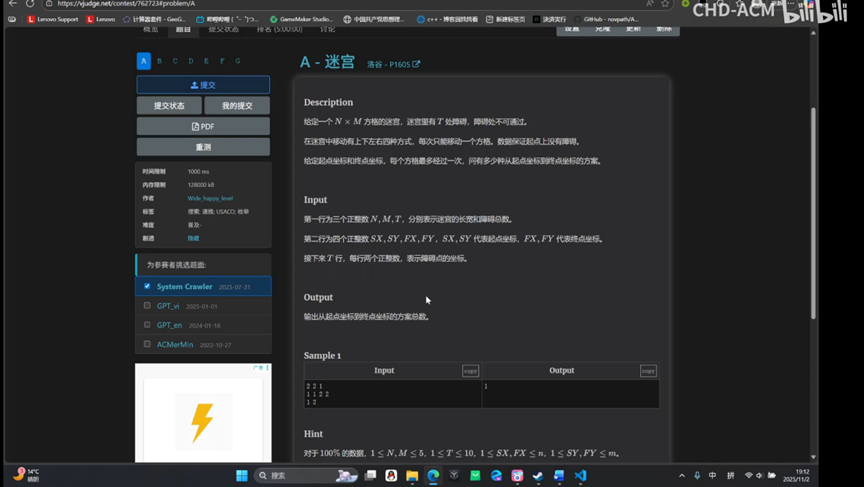Click the Windows Start icon in taskbar

(242, 476)
